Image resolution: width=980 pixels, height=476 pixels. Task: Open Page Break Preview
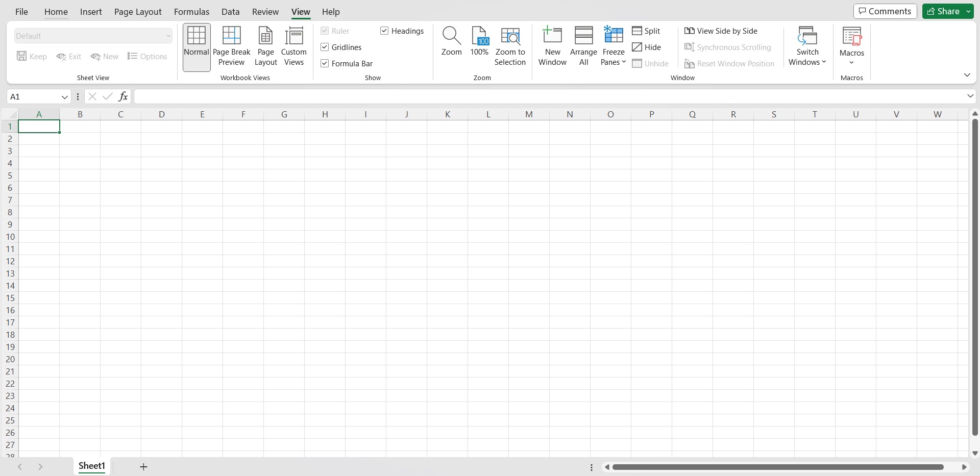tap(231, 46)
